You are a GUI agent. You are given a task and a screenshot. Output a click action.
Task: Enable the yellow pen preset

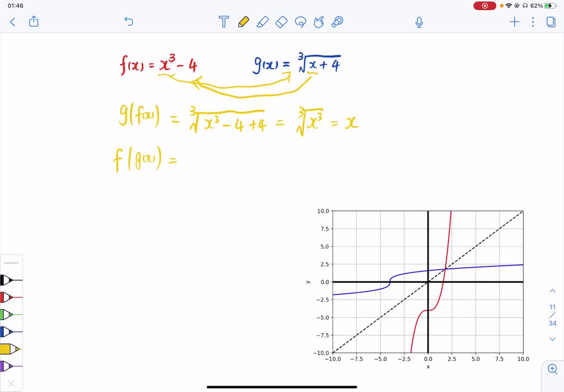pyautogui.click(x=12, y=347)
